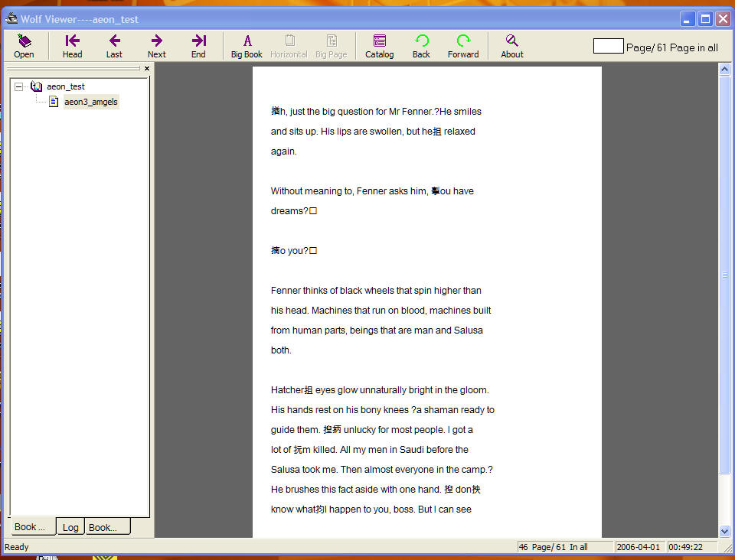This screenshot has height=560, width=735.
Task: Click '46 Page/ 61 In all' status text
Action: (553, 547)
